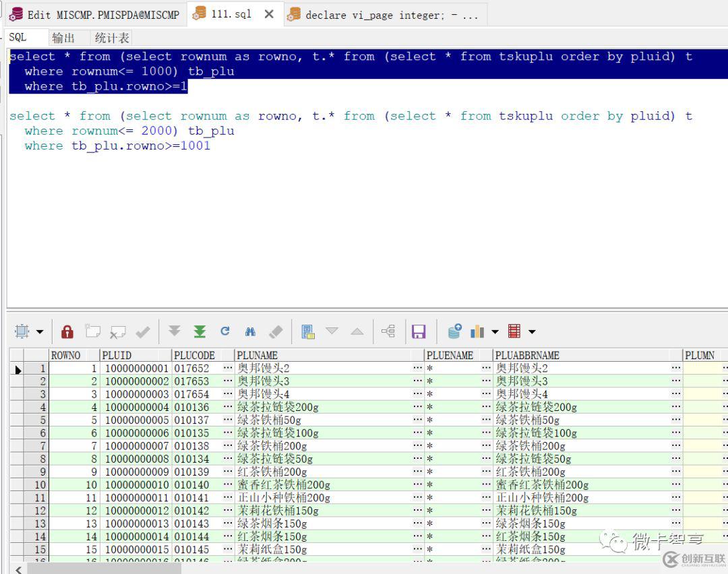This screenshot has height=574, width=728.
Task: Click the PLUNAME column header
Action: point(257,355)
